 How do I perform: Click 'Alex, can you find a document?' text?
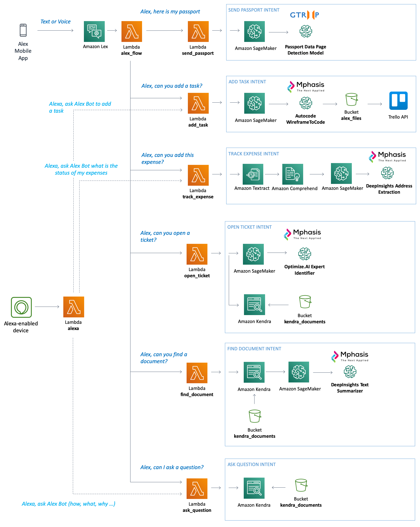tap(164, 358)
